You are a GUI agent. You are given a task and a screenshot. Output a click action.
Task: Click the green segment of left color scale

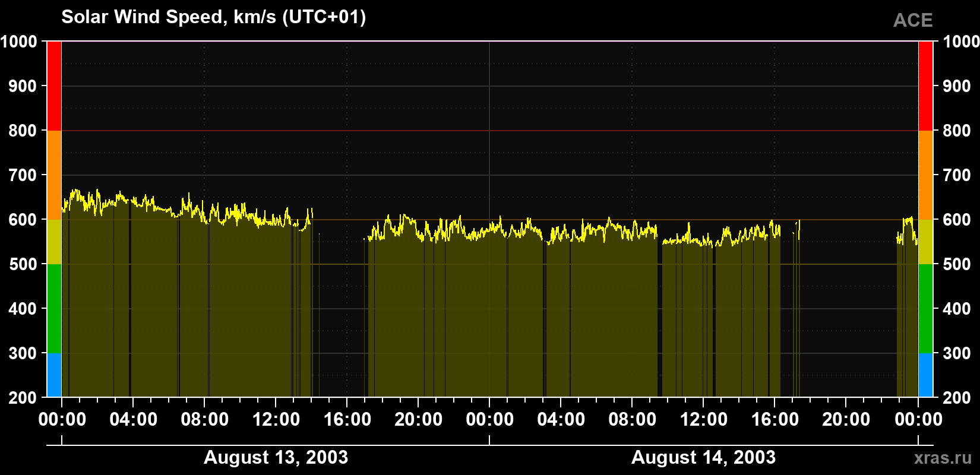click(54, 309)
